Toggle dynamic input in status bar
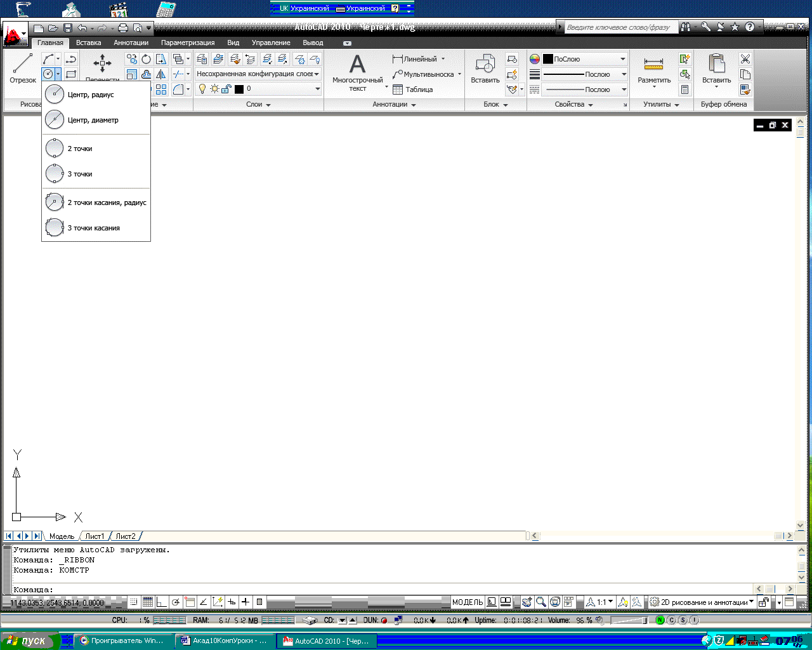Image resolution: width=812 pixels, height=650 pixels. coord(232,602)
